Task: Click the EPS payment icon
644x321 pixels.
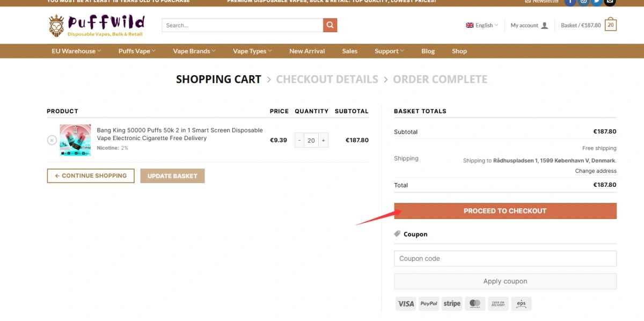Action: coord(521,304)
